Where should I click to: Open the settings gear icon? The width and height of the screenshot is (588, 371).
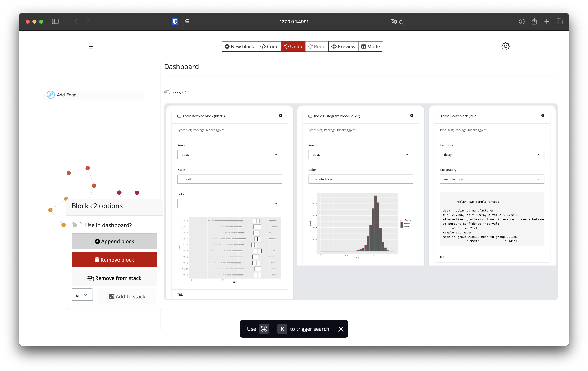coord(505,46)
